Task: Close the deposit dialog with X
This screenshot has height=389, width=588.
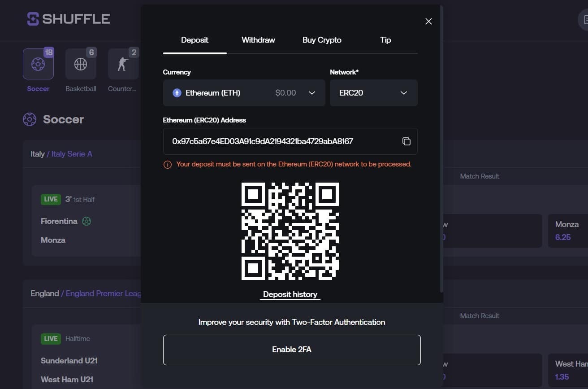Action: tap(428, 22)
